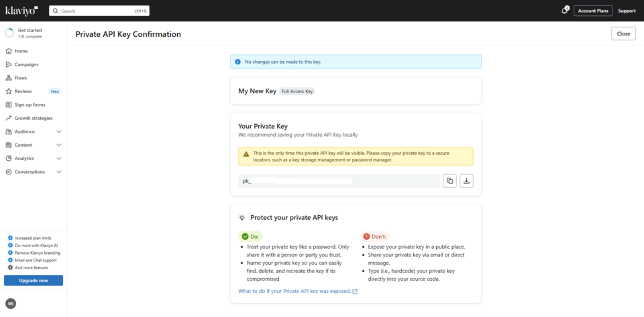
Task: Expand the Analytics section chevron
Action: (59, 158)
